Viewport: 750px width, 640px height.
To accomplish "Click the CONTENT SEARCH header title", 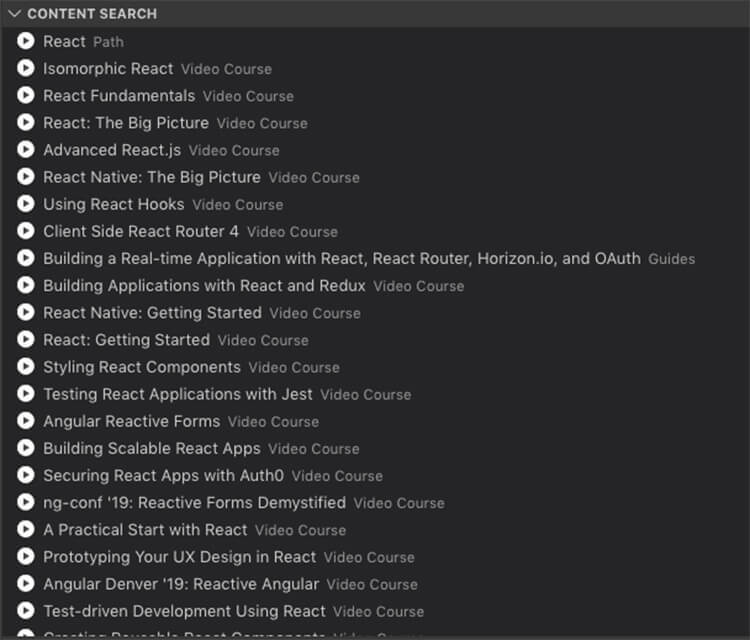I will (92, 14).
